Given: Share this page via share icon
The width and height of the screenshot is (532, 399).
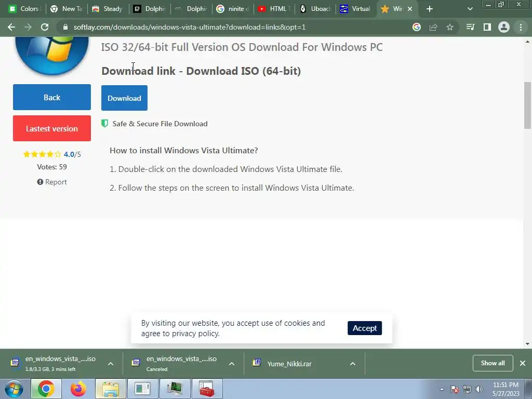Looking at the screenshot, I should [x=433, y=27].
